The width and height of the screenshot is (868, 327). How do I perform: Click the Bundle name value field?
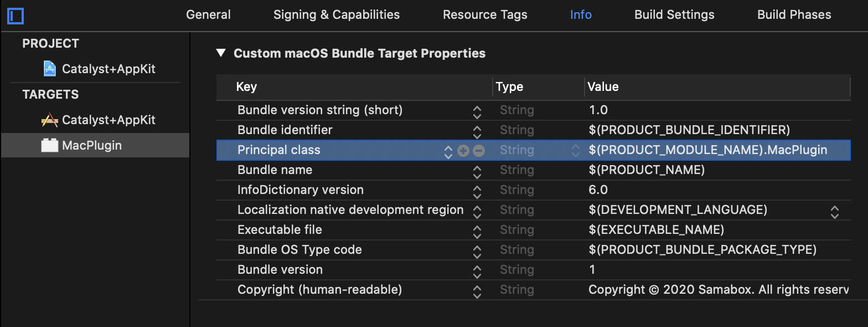(x=647, y=170)
